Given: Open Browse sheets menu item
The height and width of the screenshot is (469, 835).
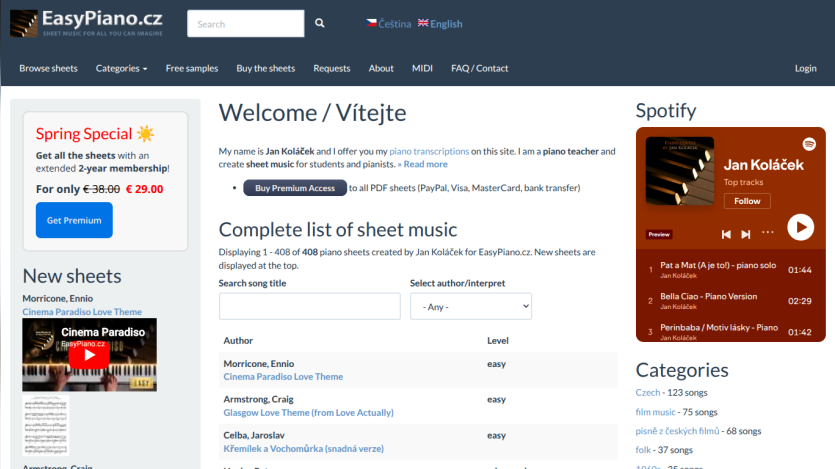Looking at the screenshot, I should point(48,68).
